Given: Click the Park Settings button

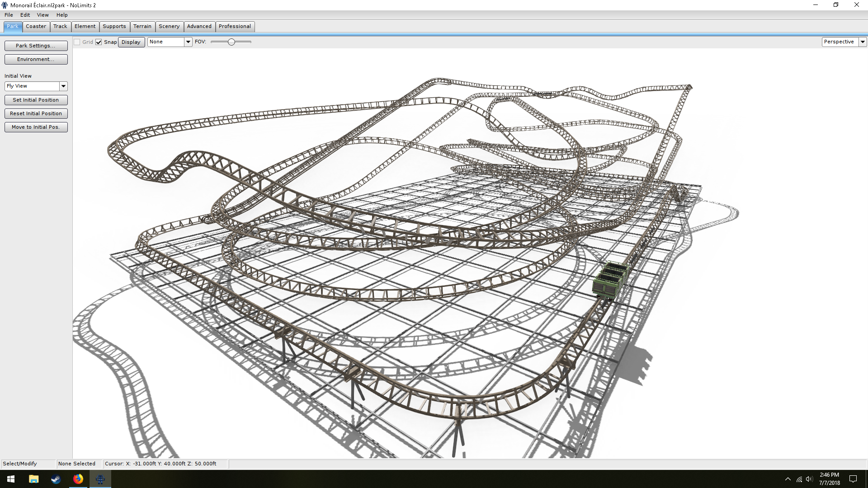Looking at the screenshot, I should pos(36,46).
